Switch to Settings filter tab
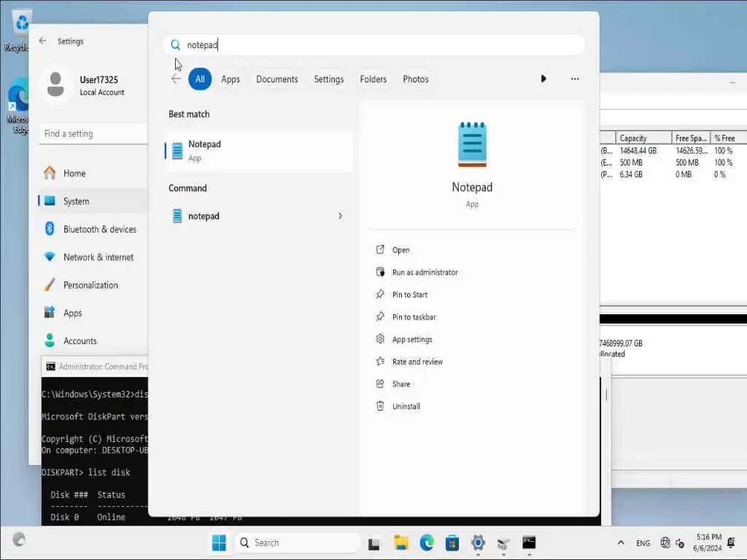 (x=329, y=79)
